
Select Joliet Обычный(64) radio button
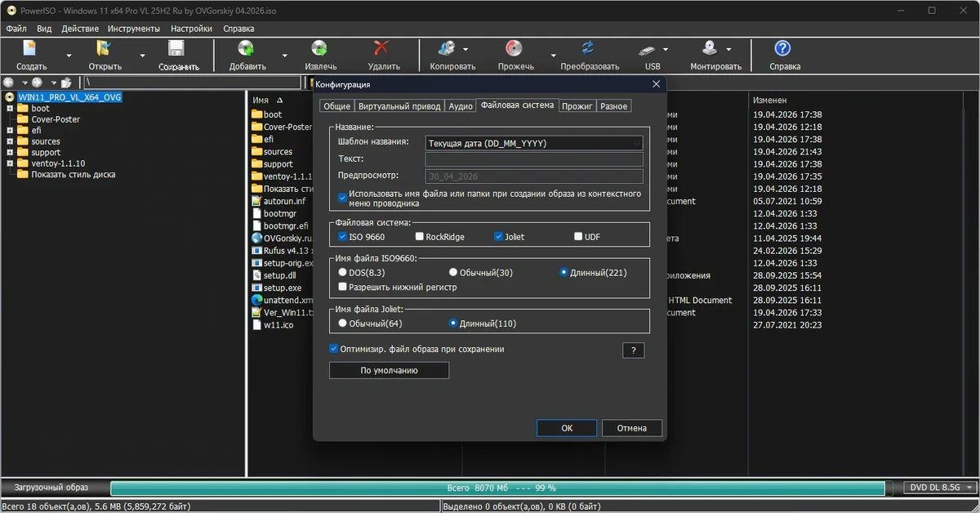point(342,323)
